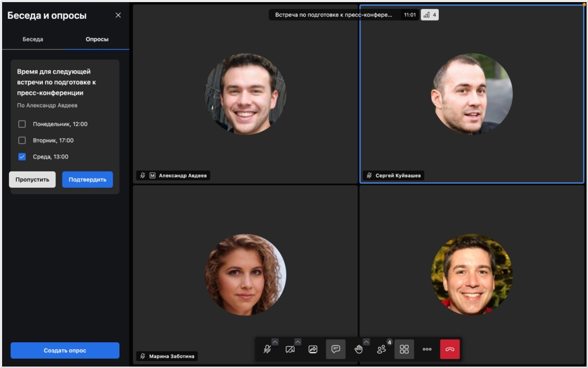Select Сергей Куйвашев's avatar tile
This screenshot has height=368, width=588.
coord(472,93)
